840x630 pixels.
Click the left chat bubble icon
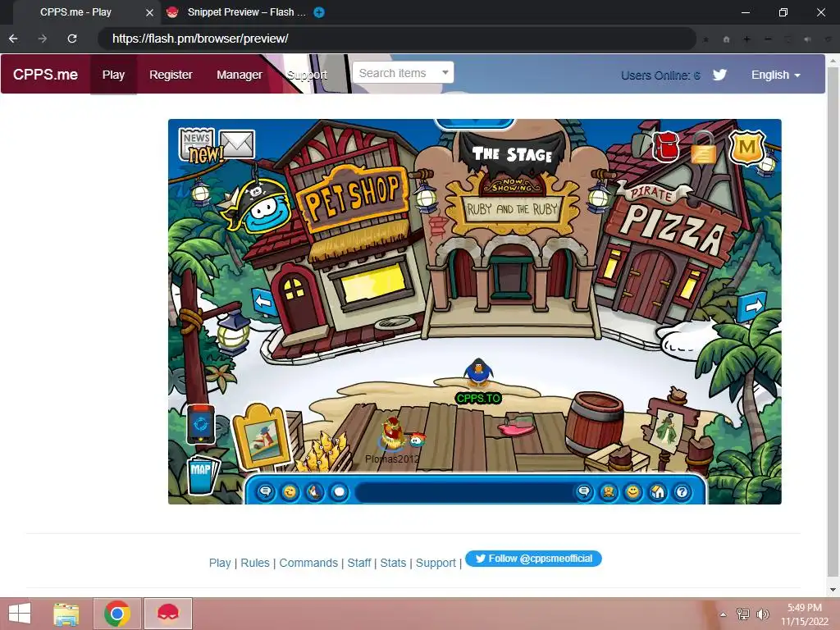(265, 491)
